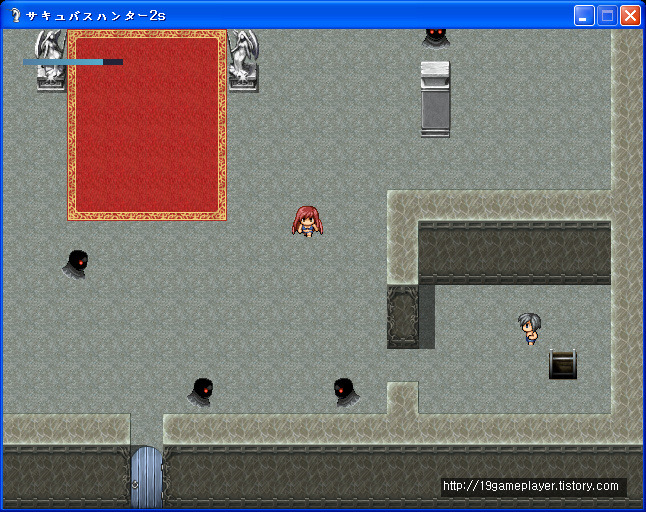Open the dark treasure chest
Screen dimensions: 646x512
pyautogui.click(x=563, y=364)
